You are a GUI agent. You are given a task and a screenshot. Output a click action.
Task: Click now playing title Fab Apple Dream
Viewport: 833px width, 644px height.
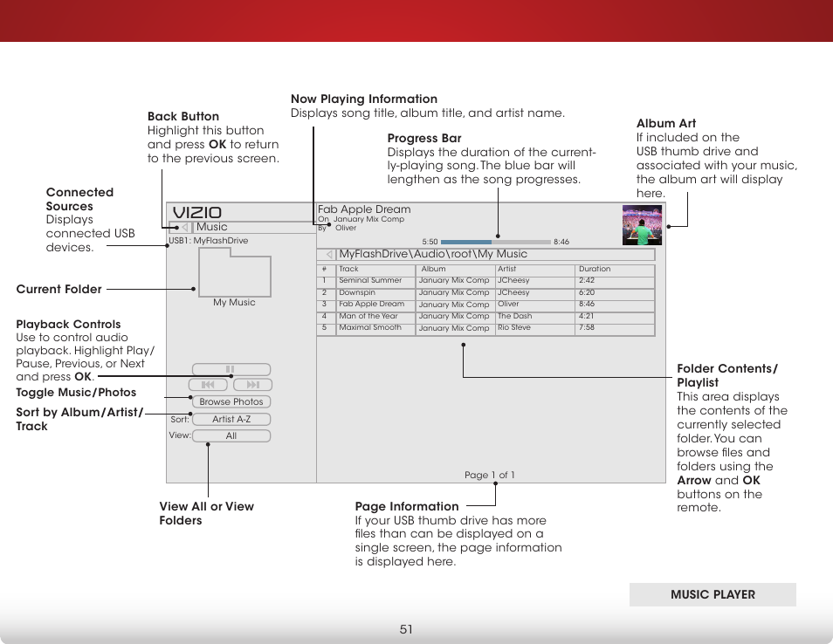click(364, 209)
